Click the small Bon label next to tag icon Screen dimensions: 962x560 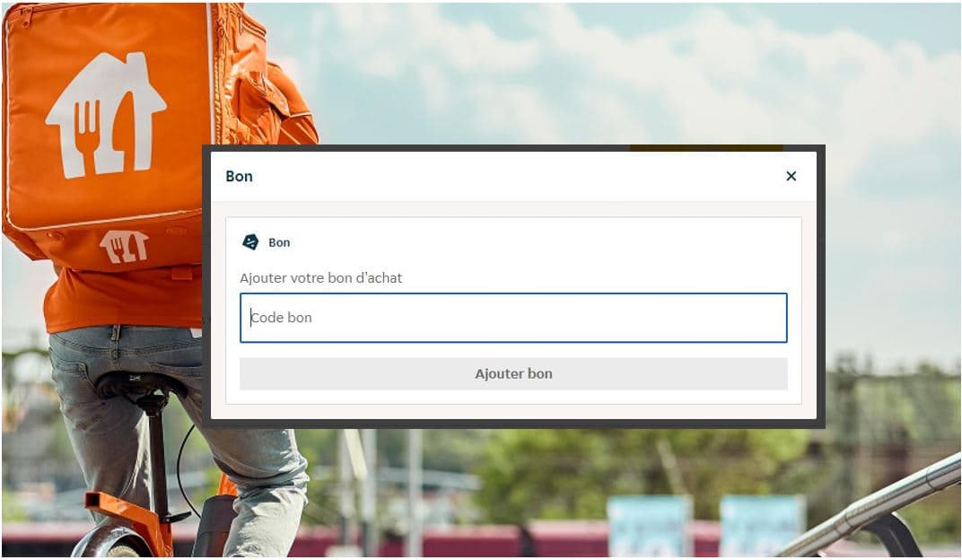[x=279, y=243]
